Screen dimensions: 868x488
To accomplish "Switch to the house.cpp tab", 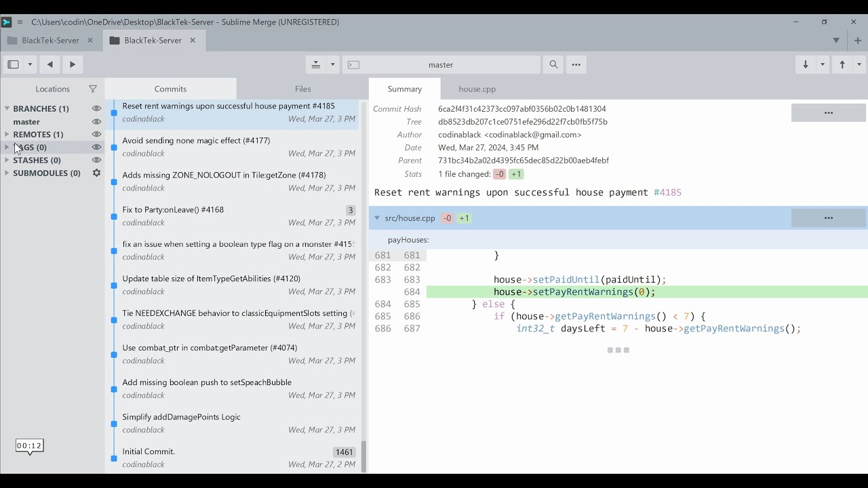I will coord(477,89).
